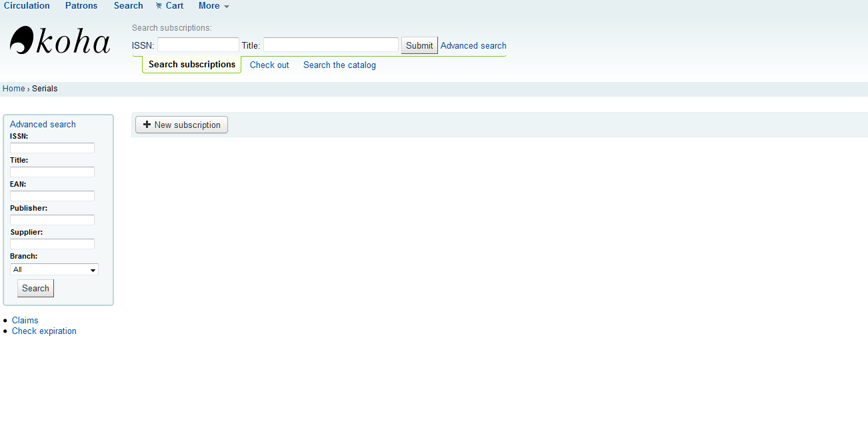Open Search in the top menu
Image resolution: width=868 pixels, height=424 pixels.
click(128, 6)
